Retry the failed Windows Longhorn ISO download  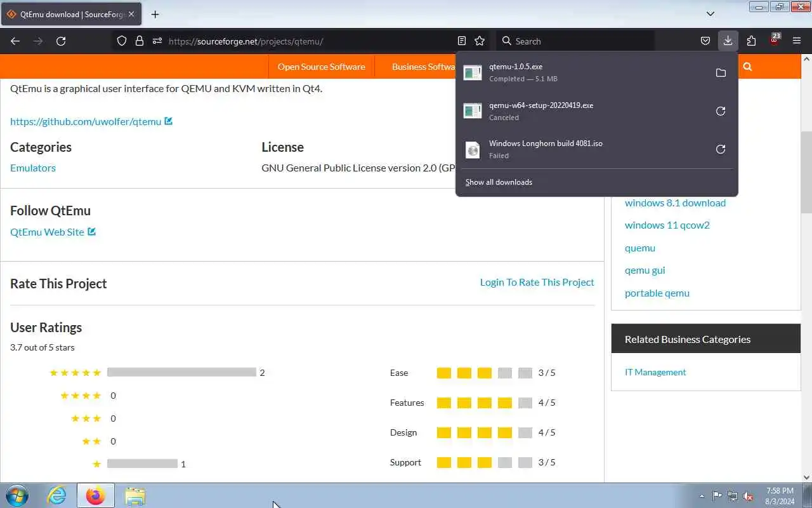point(721,149)
